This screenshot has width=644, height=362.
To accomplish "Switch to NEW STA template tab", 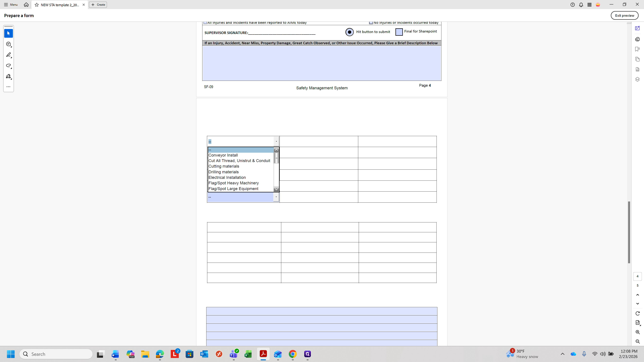I will point(60,5).
